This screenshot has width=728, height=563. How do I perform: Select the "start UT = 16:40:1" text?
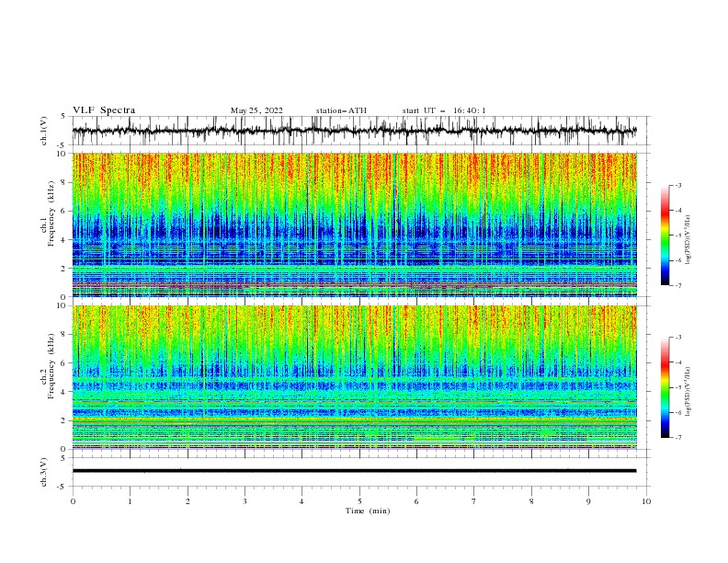coord(444,110)
